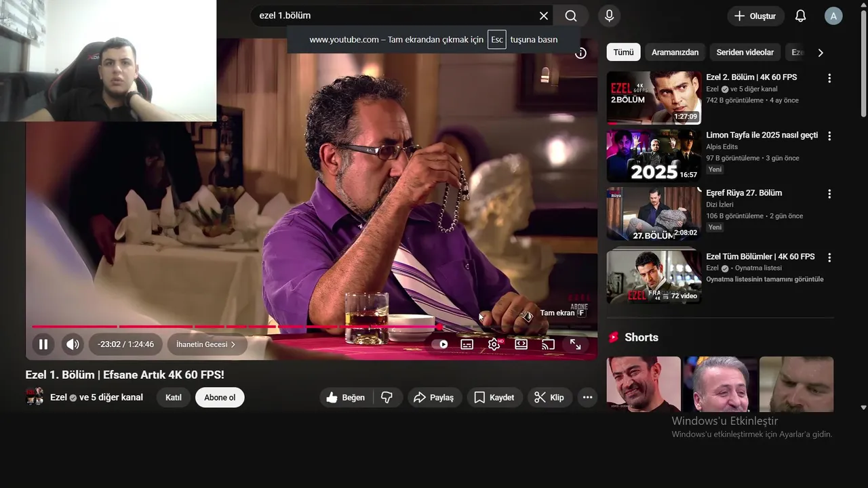Click the Dizi İzleri channel name

(x=719, y=204)
